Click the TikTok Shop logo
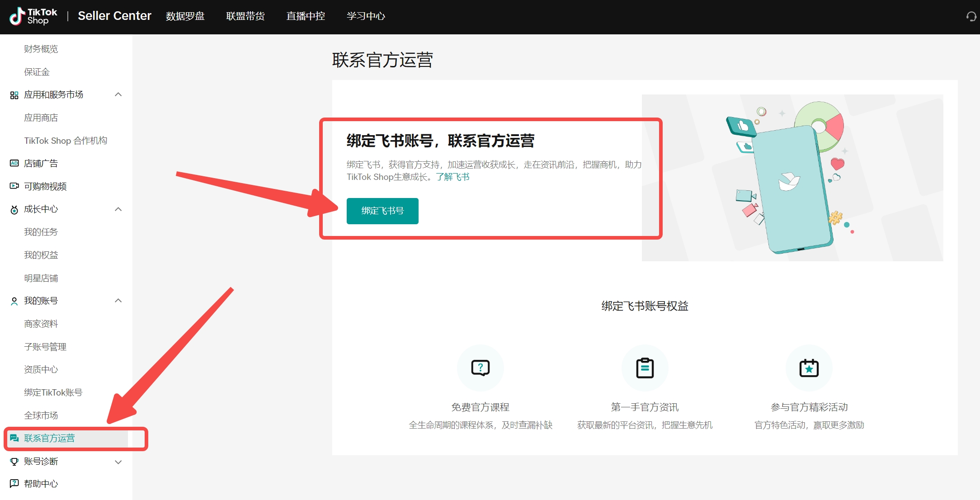Screen dimensions: 980x500 coord(33,16)
